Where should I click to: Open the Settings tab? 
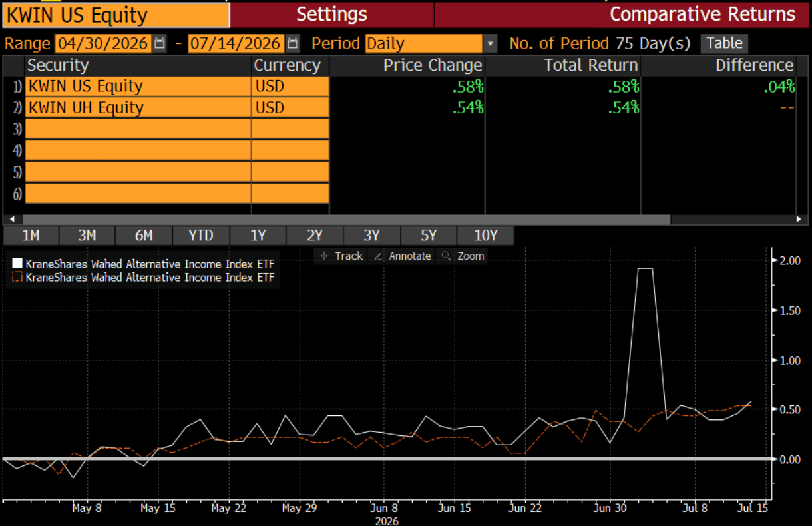[x=331, y=14]
